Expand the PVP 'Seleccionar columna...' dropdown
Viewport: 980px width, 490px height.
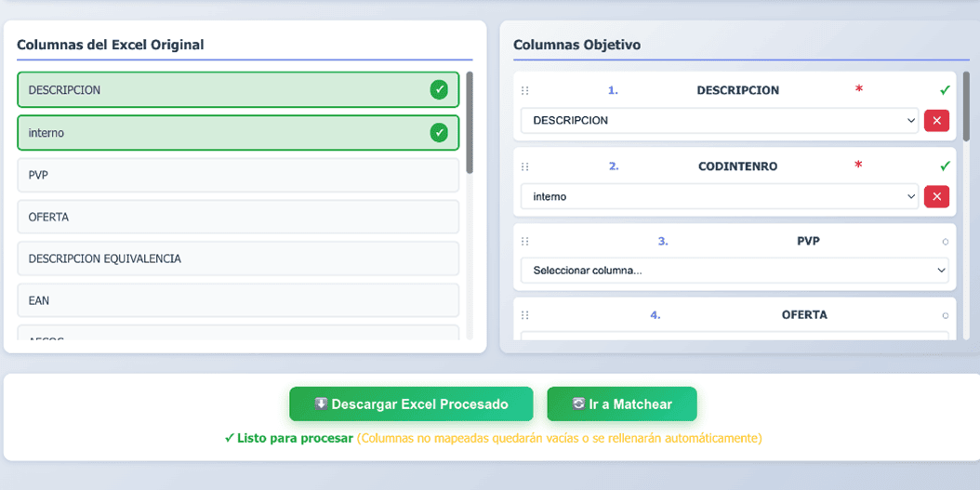tap(734, 271)
